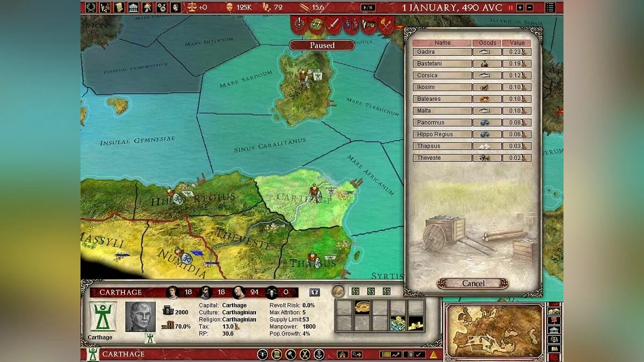Click the torch and axe alert banner
This screenshot has width=644, height=362.
(386, 24)
